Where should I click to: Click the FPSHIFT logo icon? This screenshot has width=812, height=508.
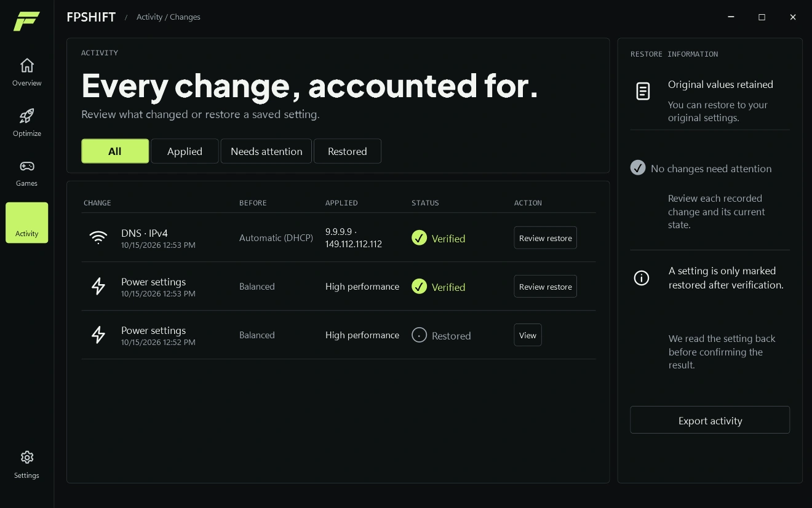(26, 21)
